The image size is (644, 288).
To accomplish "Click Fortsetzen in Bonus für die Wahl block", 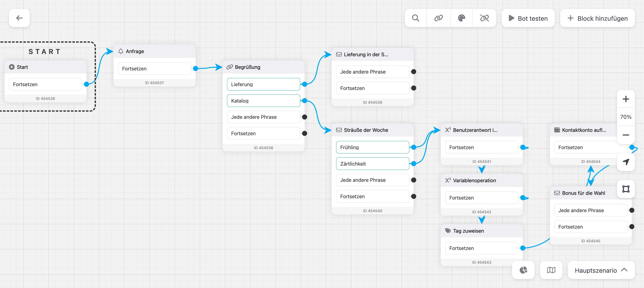I will tap(591, 227).
